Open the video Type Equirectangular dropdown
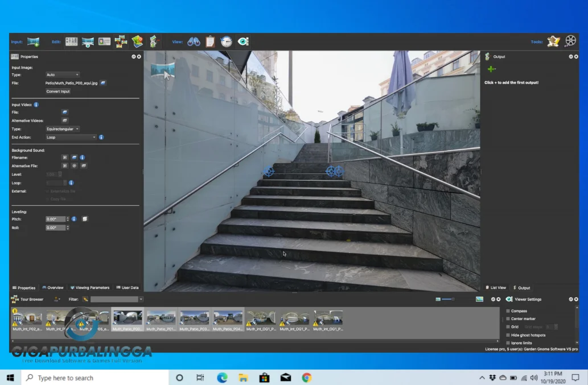Viewport: 588px width, 385px height. (x=62, y=129)
